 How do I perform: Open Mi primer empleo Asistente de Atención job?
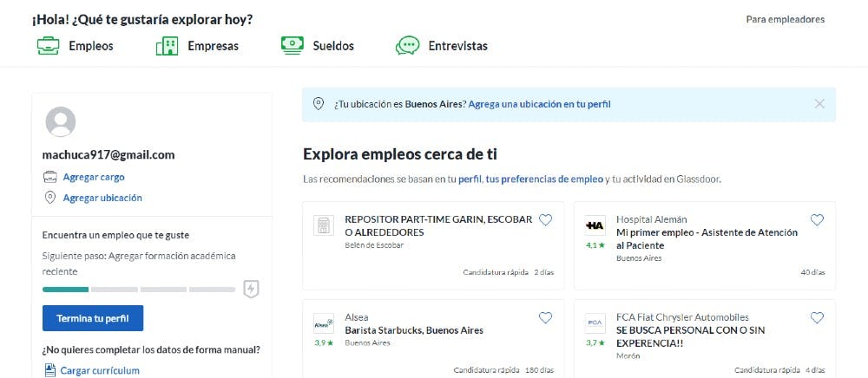pyautogui.click(x=707, y=238)
